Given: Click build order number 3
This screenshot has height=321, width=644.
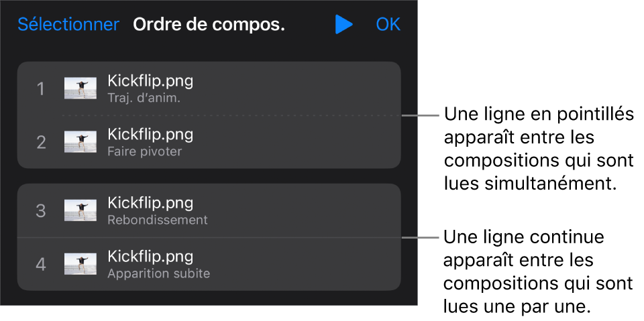Looking at the screenshot, I should tap(41, 210).
